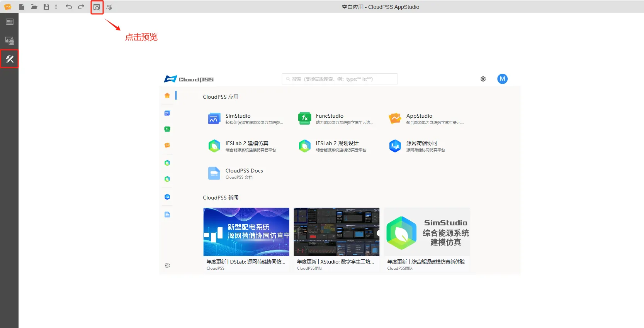
Task: Click the 'CloudPSS 新闻' section heading
Action: 221,198
